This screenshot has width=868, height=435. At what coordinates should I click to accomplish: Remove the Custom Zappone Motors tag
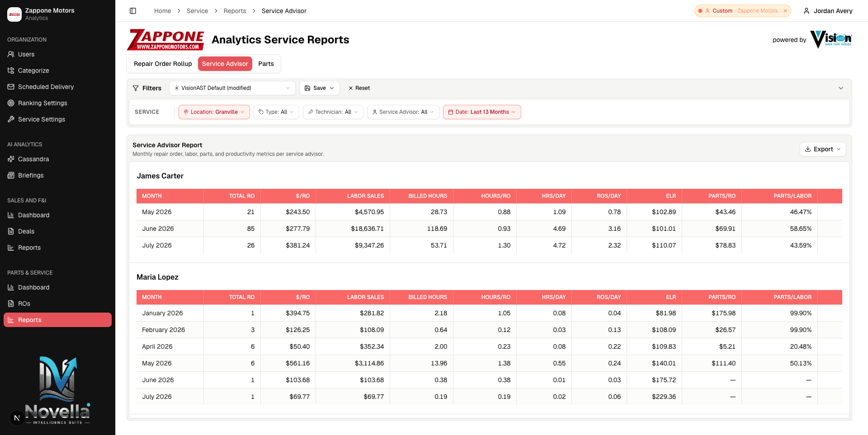[x=785, y=11]
